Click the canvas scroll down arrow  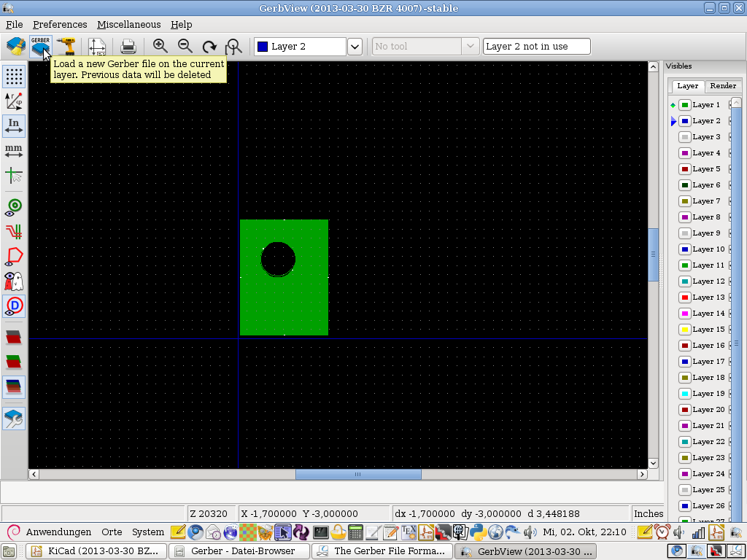click(653, 463)
